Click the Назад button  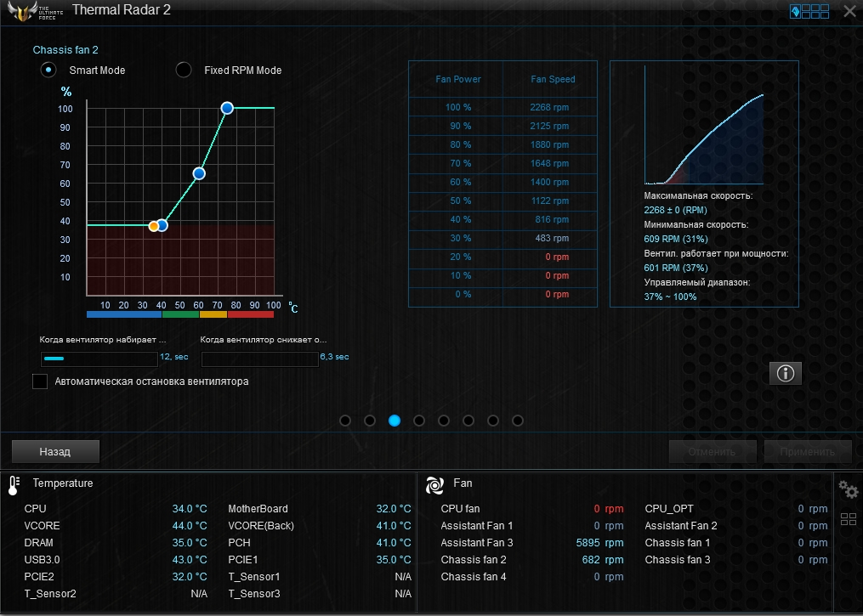point(55,451)
